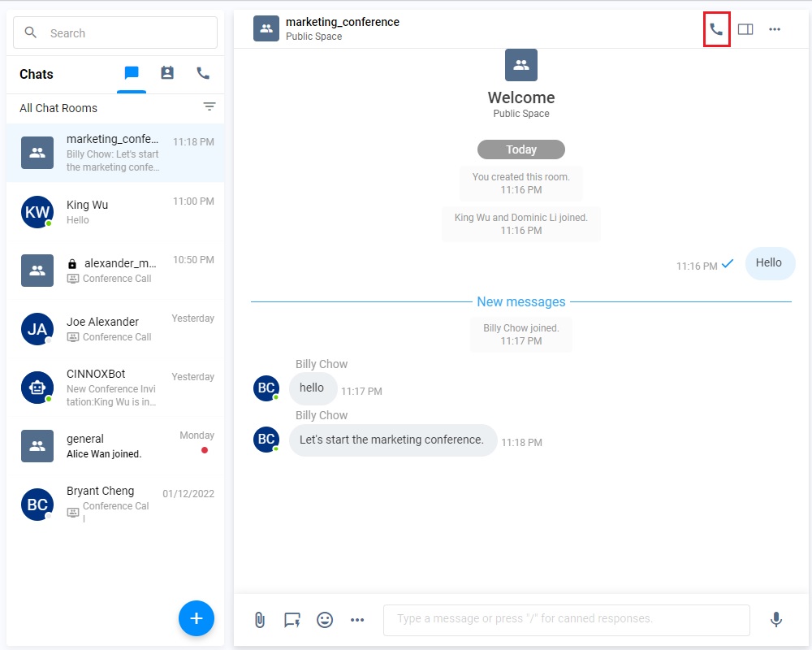Image resolution: width=812 pixels, height=650 pixels.
Task: Click the blue plus new chat button
Action: [197, 618]
